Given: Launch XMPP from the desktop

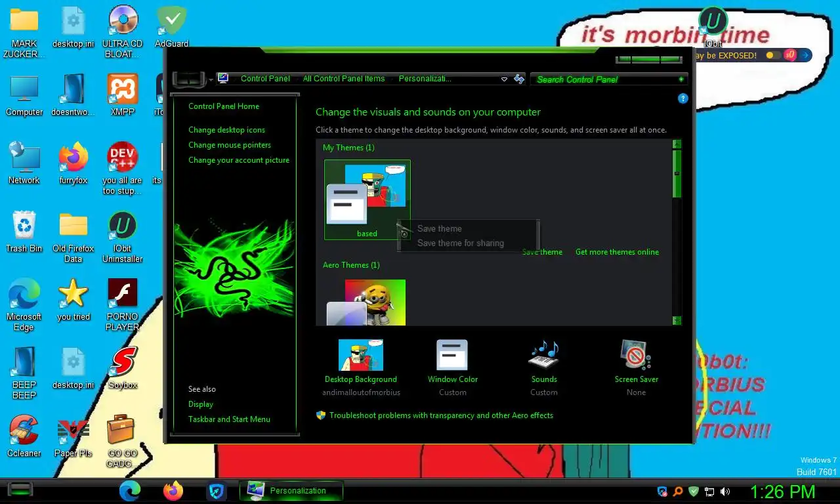Looking at the screenshot, I should coord(122,95).
